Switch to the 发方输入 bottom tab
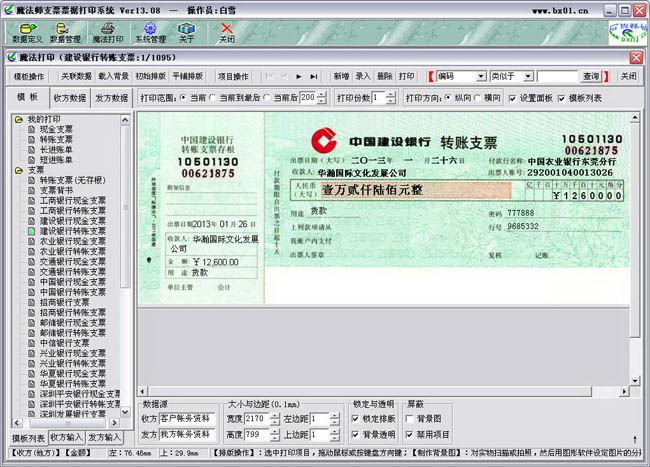 point(104,437)
